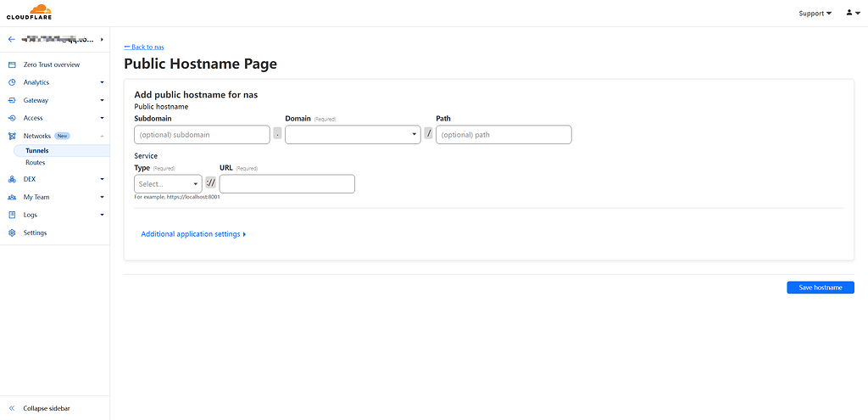
Task: Open the Networks menu item
Action: click(37, 136)
